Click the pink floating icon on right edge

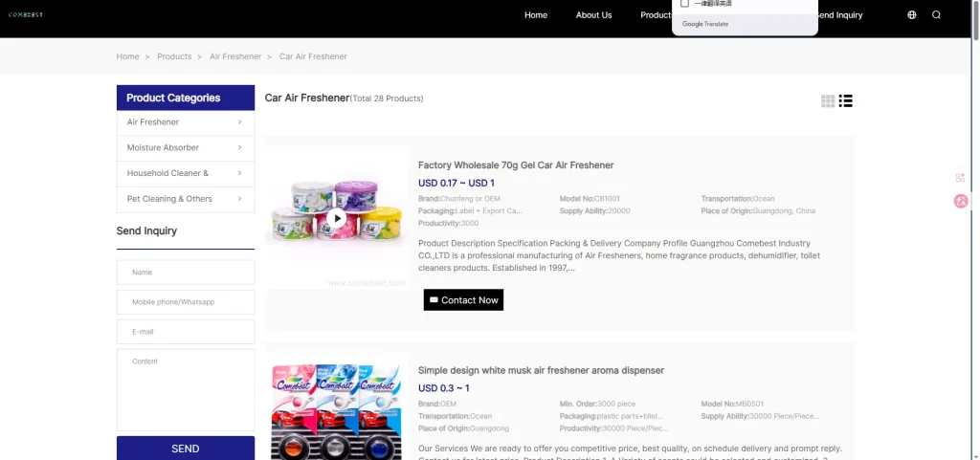(x=961, y=201)
